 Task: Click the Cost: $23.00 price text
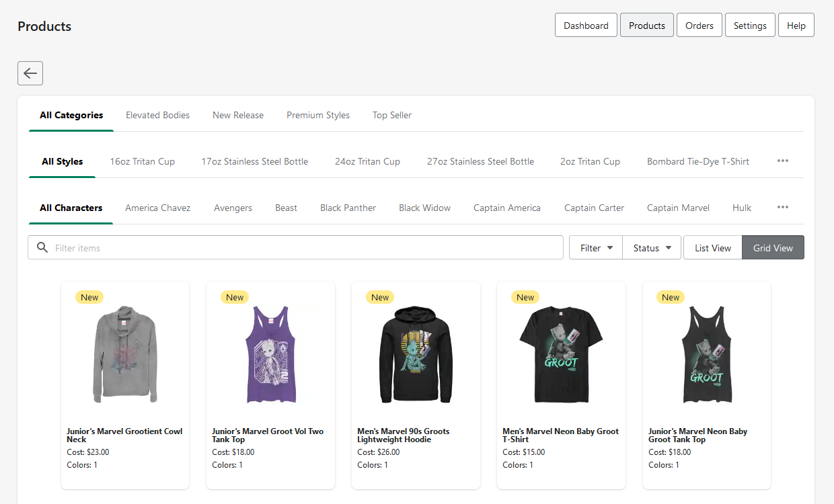[x=88, y=452]
